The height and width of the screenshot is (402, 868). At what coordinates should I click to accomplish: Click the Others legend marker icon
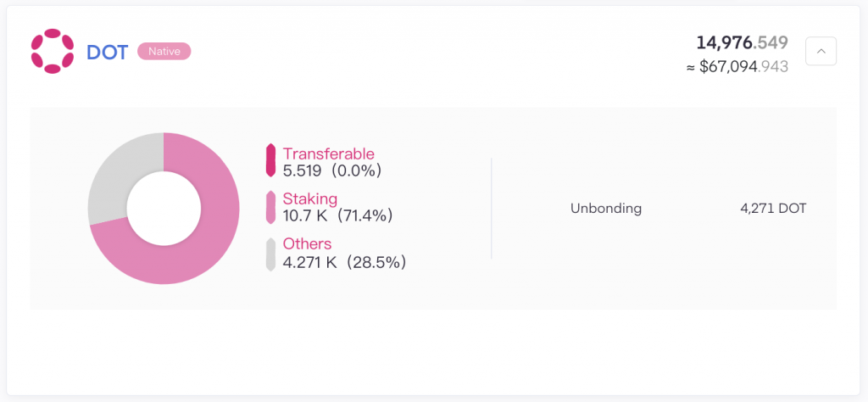(x=270, y=254)
